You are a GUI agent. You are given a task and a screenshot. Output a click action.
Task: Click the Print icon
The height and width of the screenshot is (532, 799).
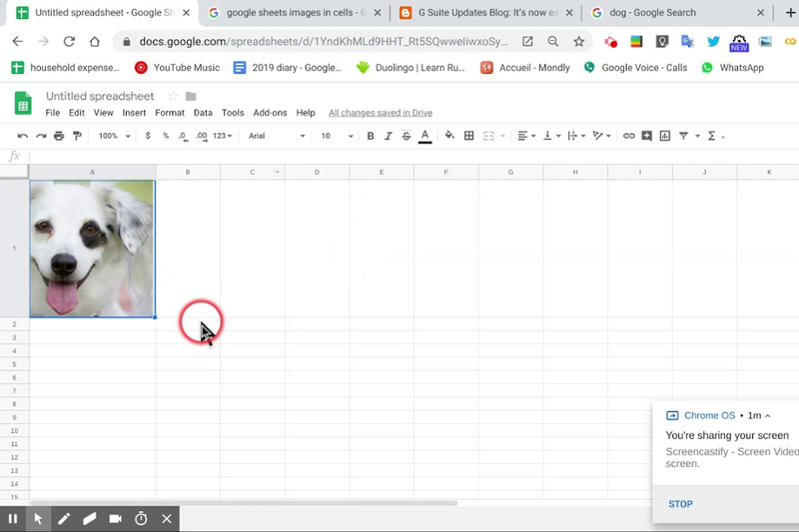click(59, 136)
